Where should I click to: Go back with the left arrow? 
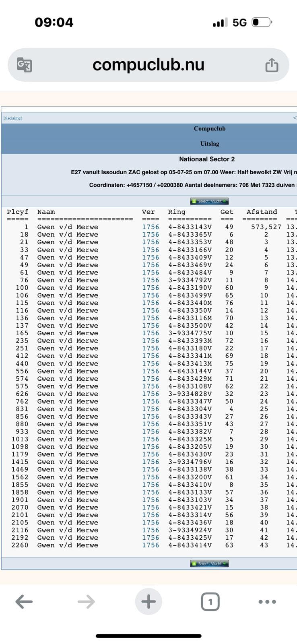pos(24,602)
